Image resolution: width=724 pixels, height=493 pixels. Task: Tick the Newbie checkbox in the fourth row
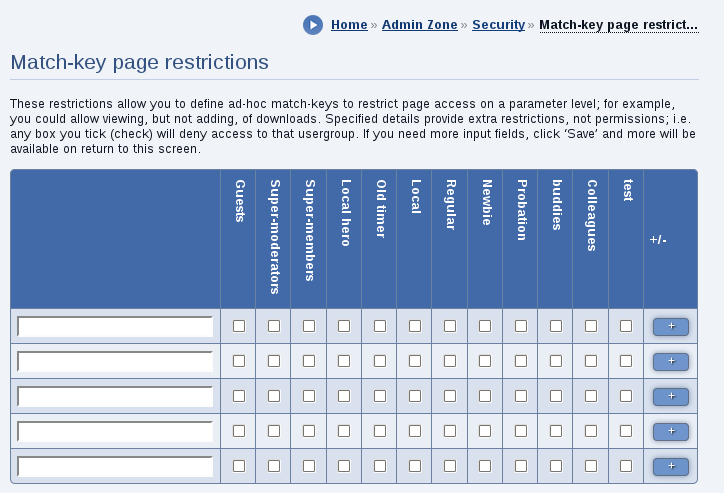tap(485, 431)
